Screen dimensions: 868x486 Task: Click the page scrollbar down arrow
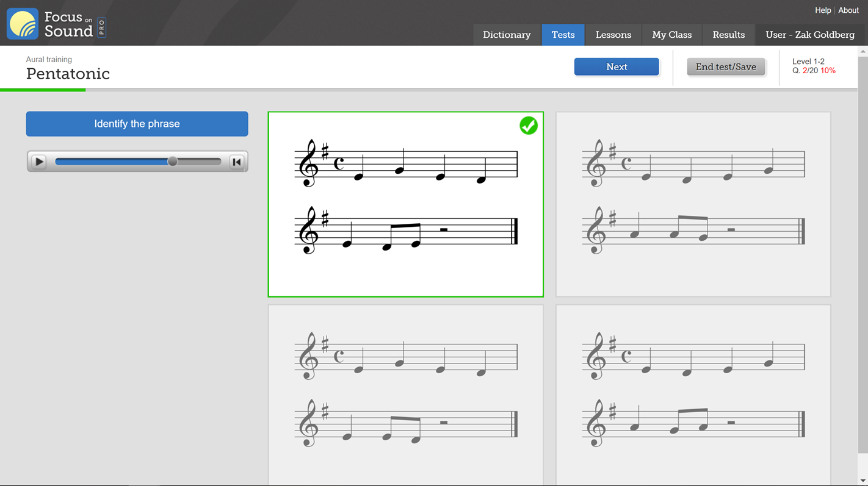(x=863, y=481)
